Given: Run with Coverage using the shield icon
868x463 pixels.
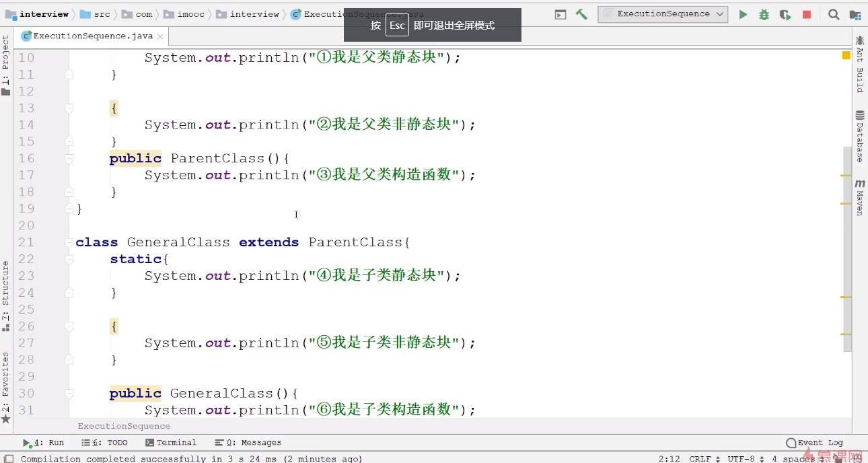Looking at the screenshot, I should pyautogui.click(x=785, y=14).
